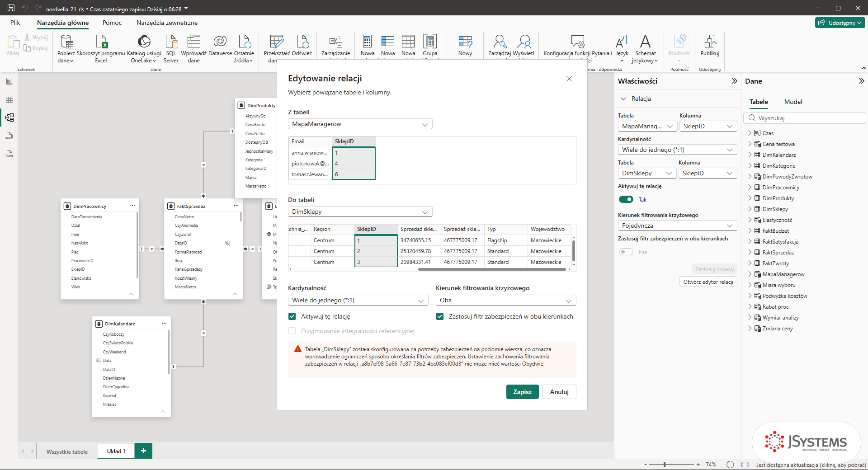Open DAX query view in left sidebar
868x470 pixels.
tap(9, 136)
